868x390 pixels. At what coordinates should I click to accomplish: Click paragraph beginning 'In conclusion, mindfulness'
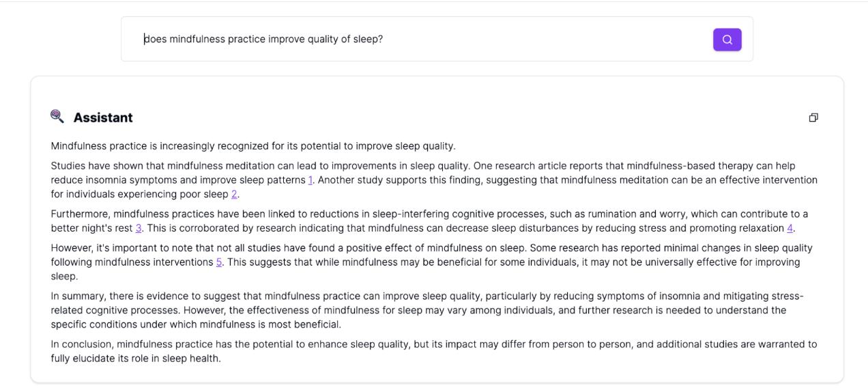434,351
